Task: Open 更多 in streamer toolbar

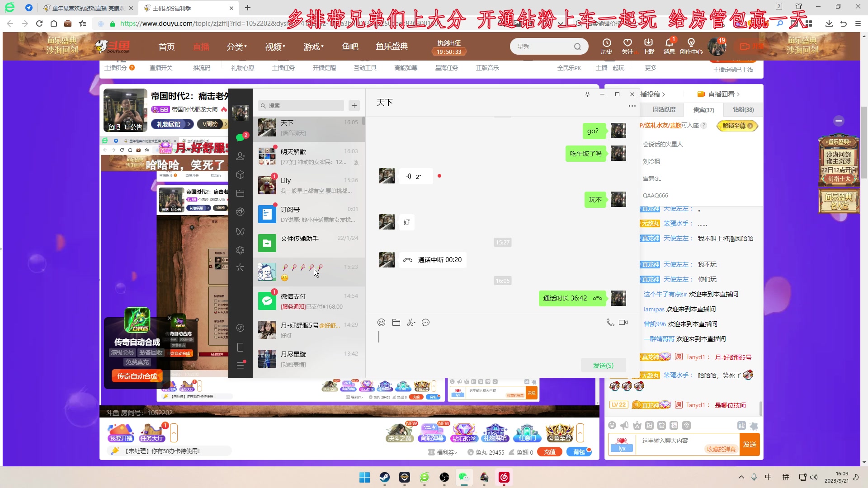Action: click(651, 68)
